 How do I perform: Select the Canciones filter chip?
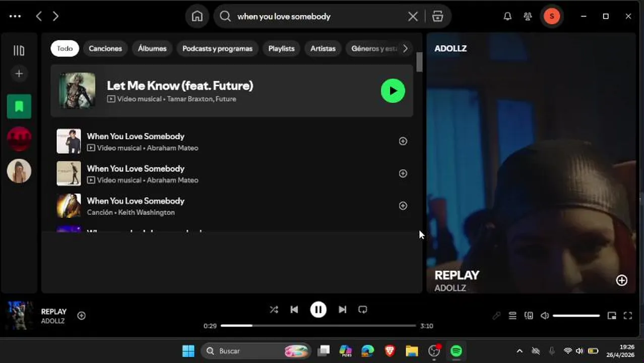point(105,48)
